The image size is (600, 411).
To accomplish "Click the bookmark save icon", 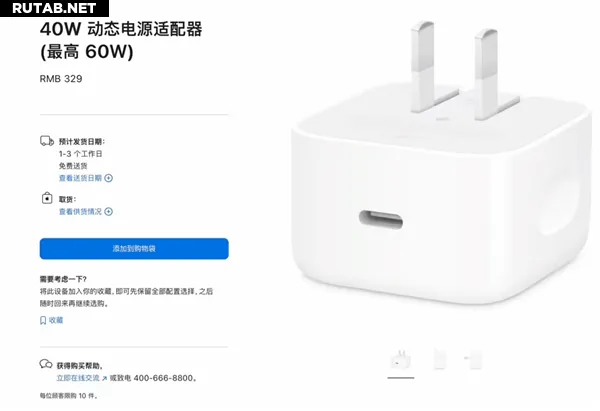I will coord(43,320).
